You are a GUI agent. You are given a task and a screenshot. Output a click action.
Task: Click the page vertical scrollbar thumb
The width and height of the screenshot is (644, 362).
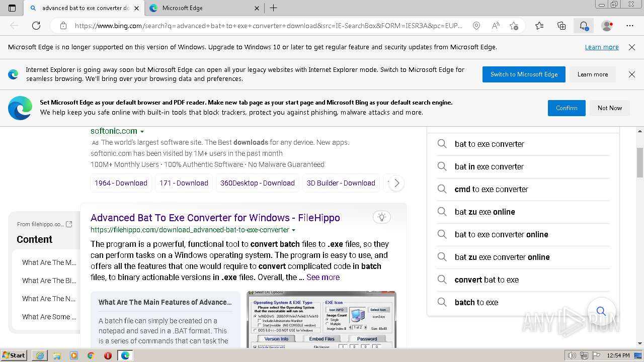pyautogui.click(x=640, y=162)
